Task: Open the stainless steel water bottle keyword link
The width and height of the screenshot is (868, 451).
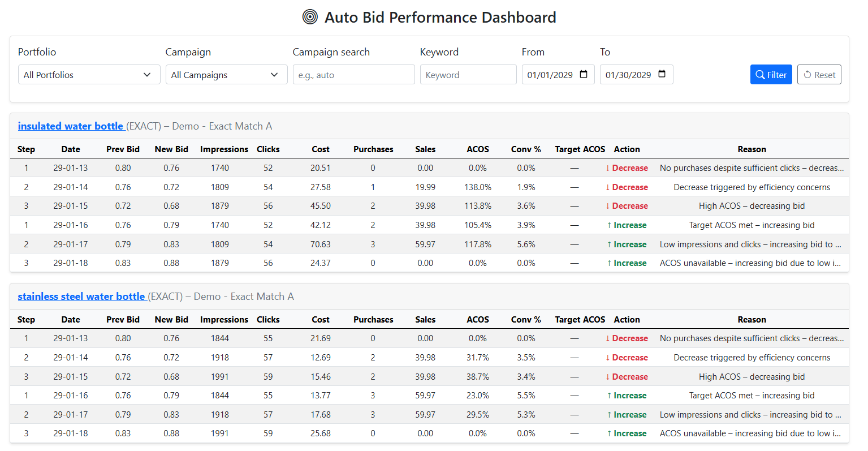Action: (x=81, y=297)
